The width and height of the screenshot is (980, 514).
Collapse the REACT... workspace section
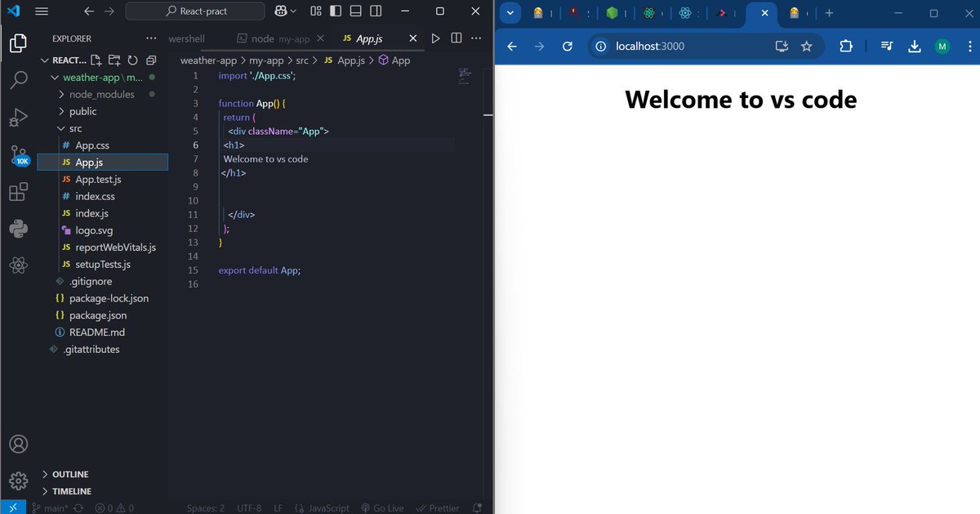point(64,60)
